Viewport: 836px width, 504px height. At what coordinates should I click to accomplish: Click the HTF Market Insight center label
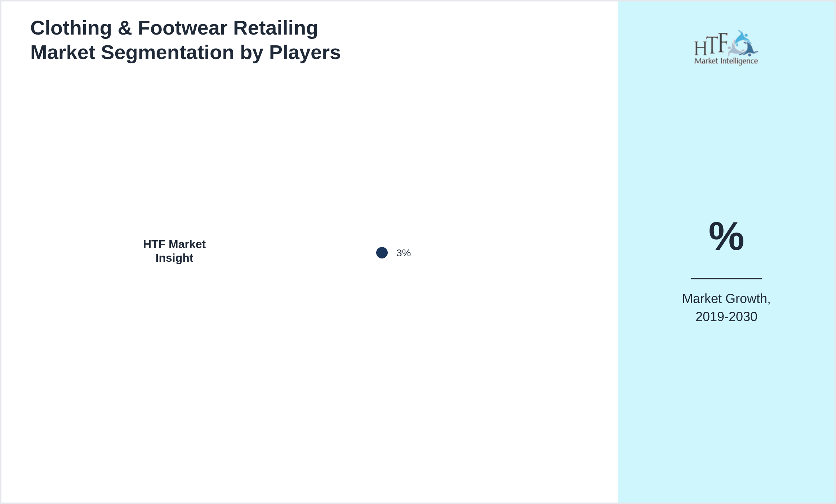pyautogui.click(x=174, y=251)
